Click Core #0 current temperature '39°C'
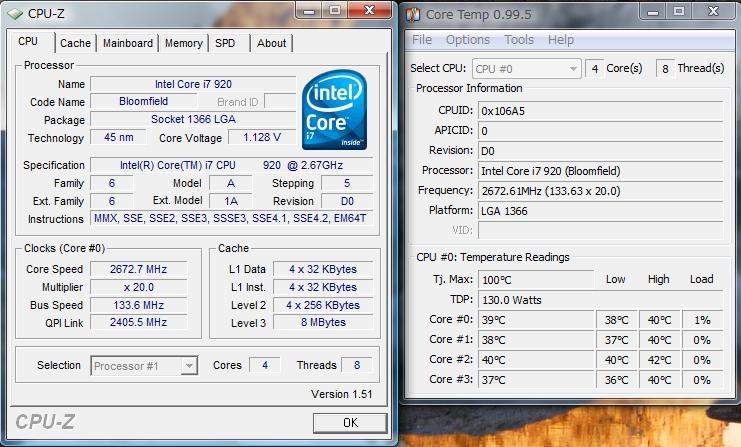 pos(536,320)
